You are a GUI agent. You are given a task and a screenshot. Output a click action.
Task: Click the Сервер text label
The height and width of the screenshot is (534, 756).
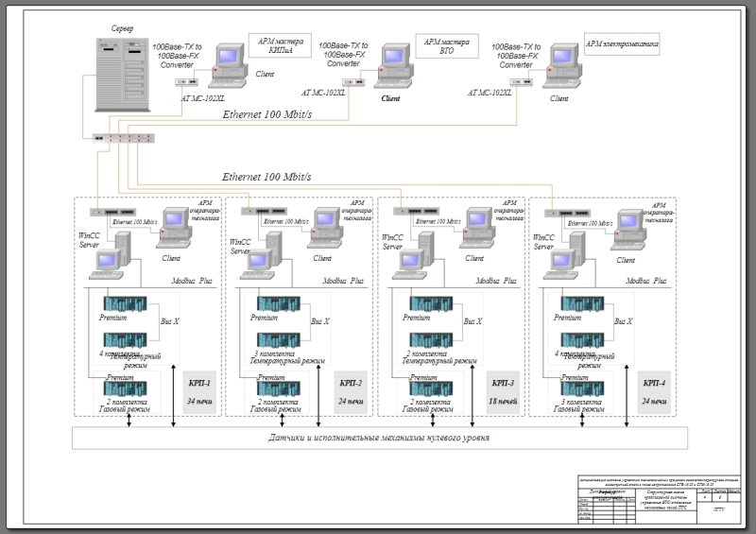coord(123,28)
